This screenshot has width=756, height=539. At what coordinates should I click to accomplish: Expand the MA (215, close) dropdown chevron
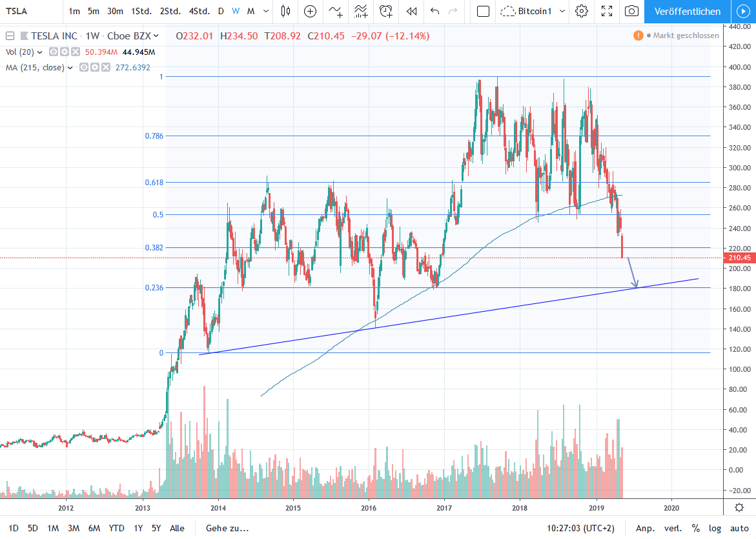pos(70,68)
